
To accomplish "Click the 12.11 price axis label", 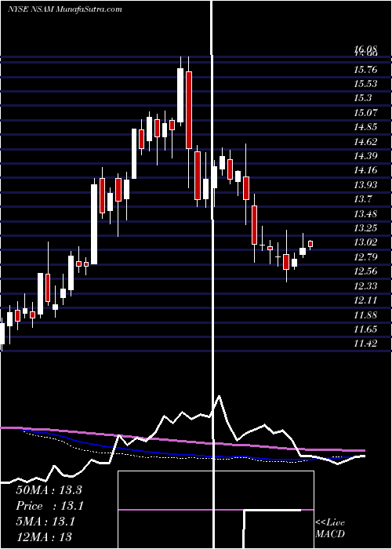I will [x=366, y=300].
